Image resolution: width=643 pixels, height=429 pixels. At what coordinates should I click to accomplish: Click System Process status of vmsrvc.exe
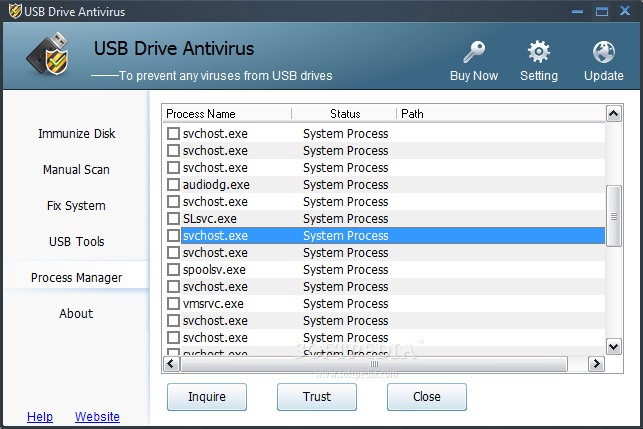(346, 304)
